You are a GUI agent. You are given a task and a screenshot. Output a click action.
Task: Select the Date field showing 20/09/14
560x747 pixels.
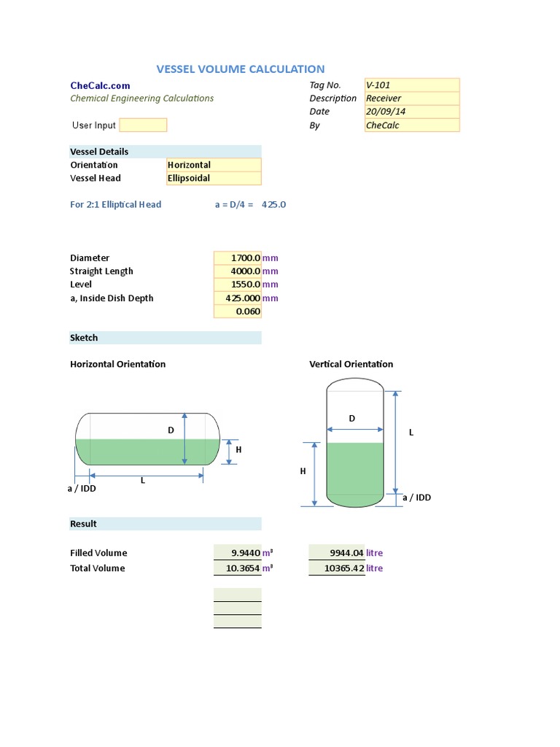click(412, 112)
